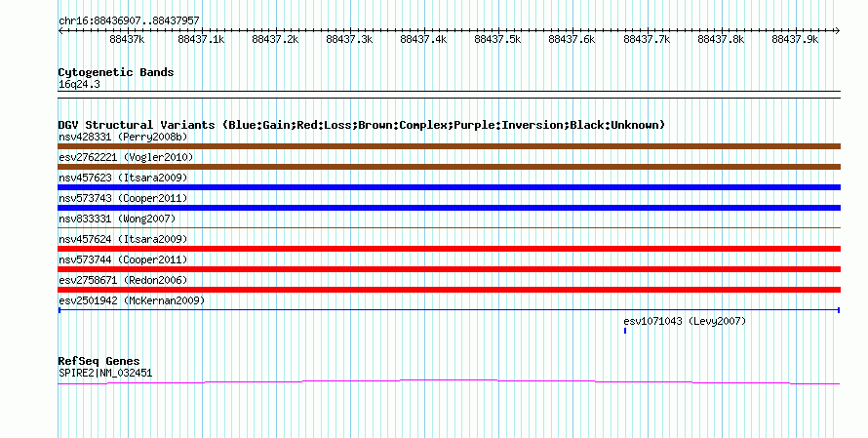Click the small blue marker under esv1071043
This screenshot has height=438, width=868.
point(625,331)
